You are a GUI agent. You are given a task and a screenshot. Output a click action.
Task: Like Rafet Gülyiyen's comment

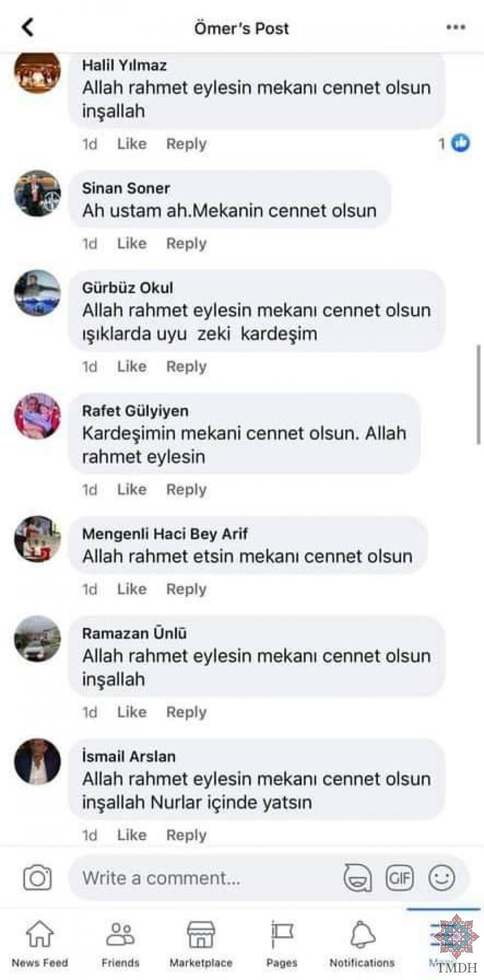pos(132,489)
